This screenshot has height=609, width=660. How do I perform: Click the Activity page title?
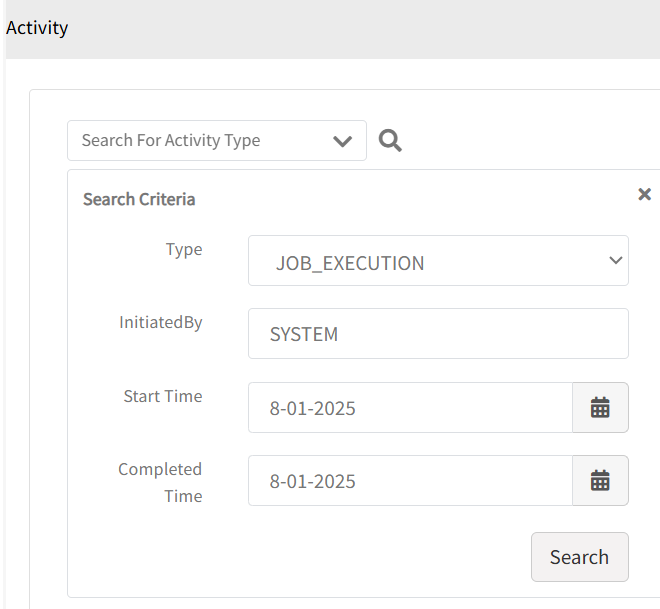click(37, 28)
